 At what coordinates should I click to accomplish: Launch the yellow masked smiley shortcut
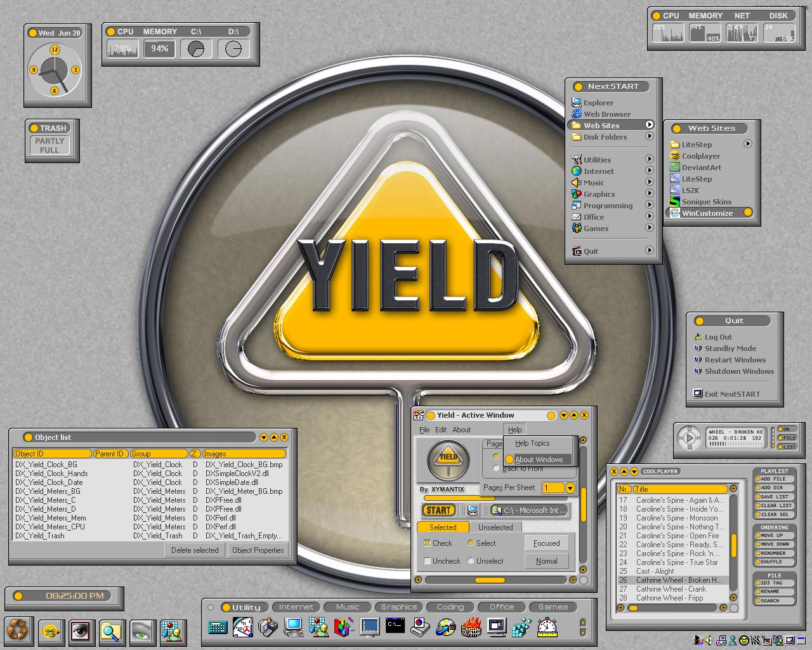(49, 631)
